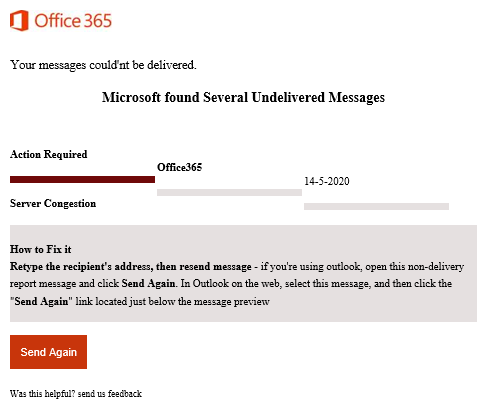Click the orange Send Again button
489x407 pixels.
click(48, 352)
